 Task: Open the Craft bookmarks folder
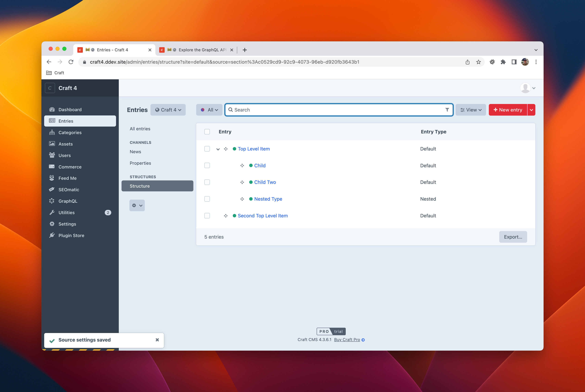(x=55, y=73)
